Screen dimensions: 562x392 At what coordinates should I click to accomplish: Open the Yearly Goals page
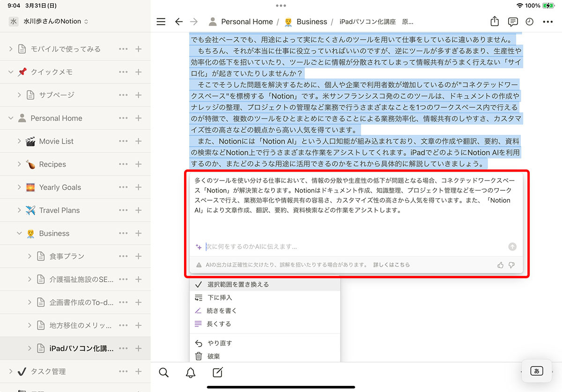coord(60,187)
